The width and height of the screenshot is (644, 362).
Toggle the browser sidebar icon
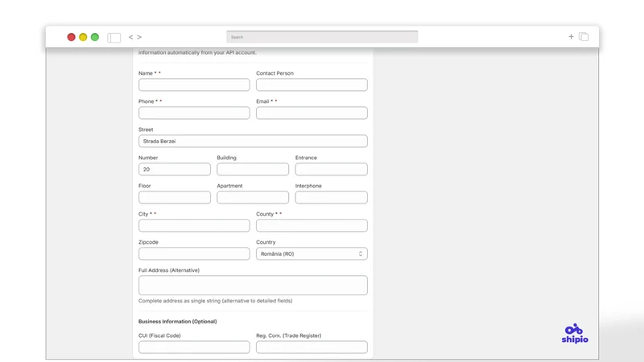coord(114,37)
